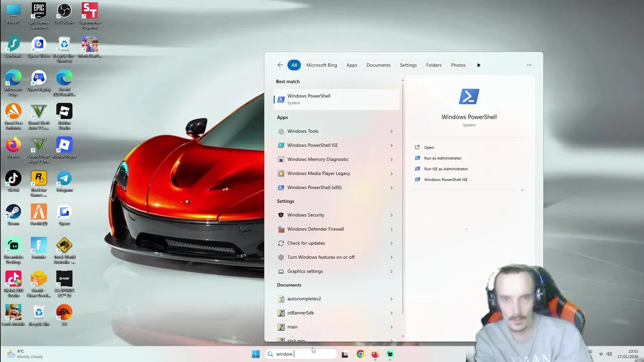
Task: Show more search filter tabs arrow
Action: (478, 65)
